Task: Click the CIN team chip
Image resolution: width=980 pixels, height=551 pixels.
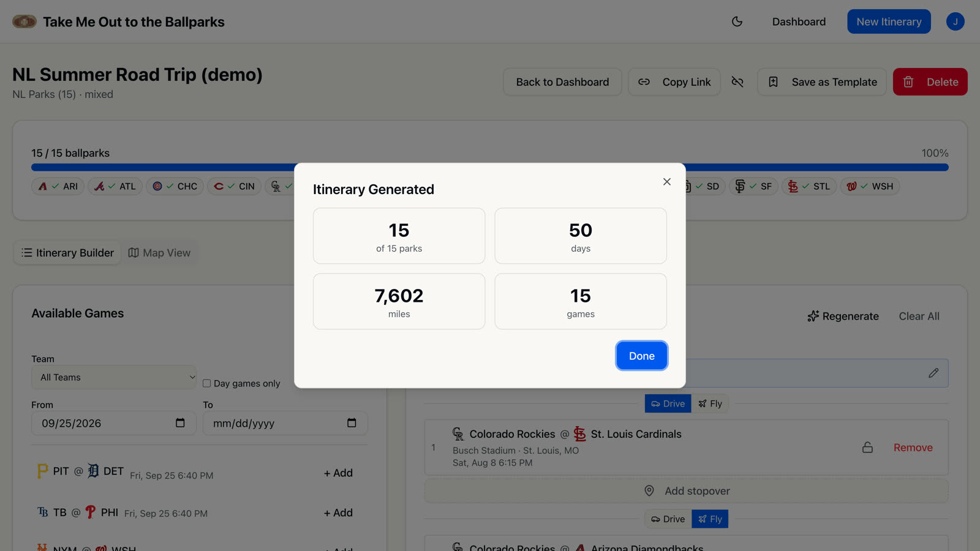Action: click(234, 186)
